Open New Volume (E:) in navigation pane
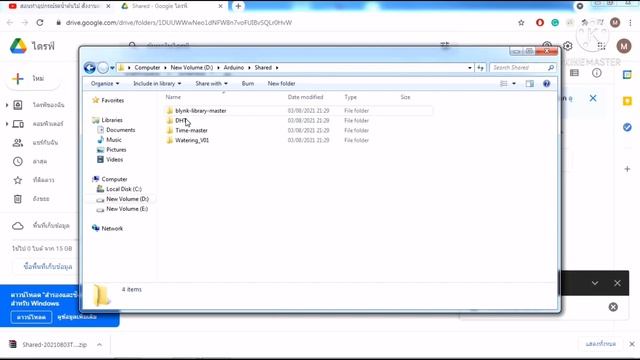Screen dimensions: 640x360 (127, 209)
